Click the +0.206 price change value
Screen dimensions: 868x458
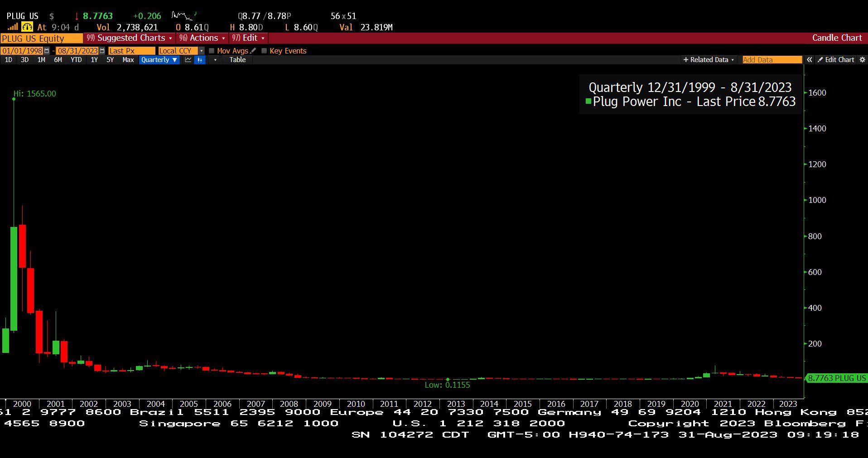147,16
